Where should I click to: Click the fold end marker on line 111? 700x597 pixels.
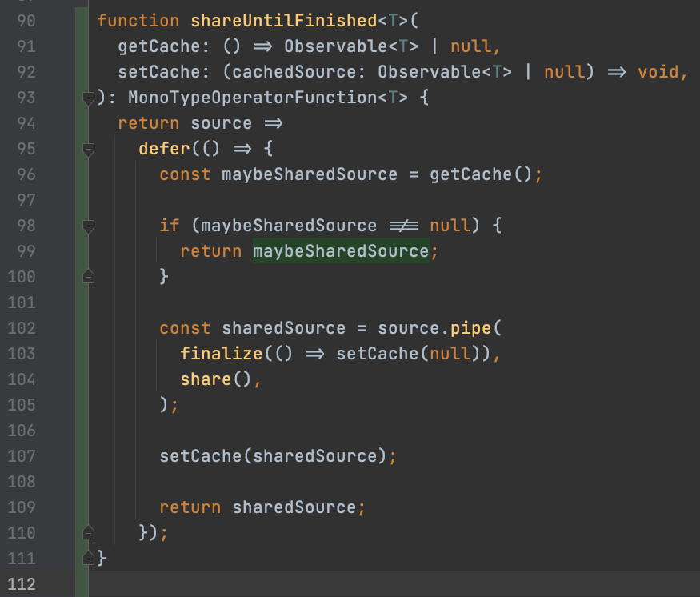click(x=88, y=558)
